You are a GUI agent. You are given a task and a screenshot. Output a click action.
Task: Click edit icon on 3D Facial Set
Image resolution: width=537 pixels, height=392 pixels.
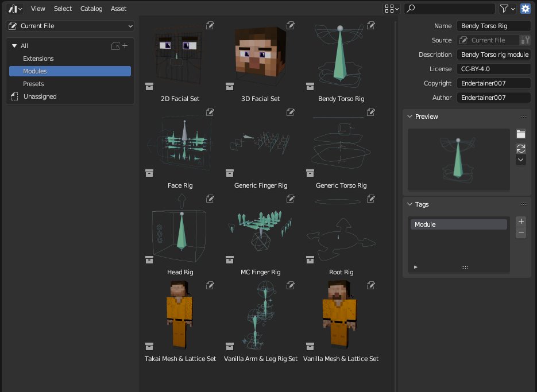pos(291,25)
